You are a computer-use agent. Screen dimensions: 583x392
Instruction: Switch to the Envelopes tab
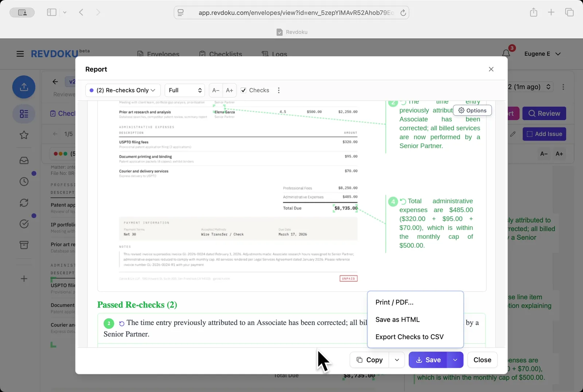pyautogui.click(x=159, y=54)
